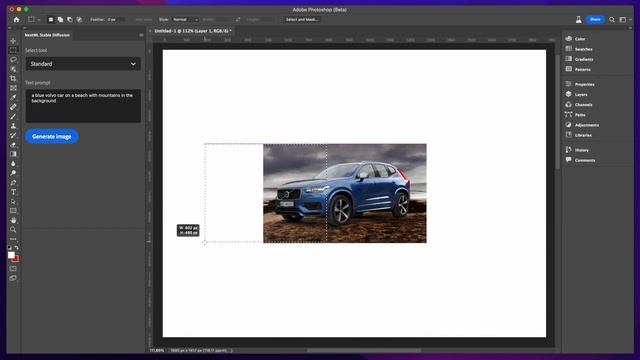Open the Paths panel
The image size is (640, 360).
[576, 115]
